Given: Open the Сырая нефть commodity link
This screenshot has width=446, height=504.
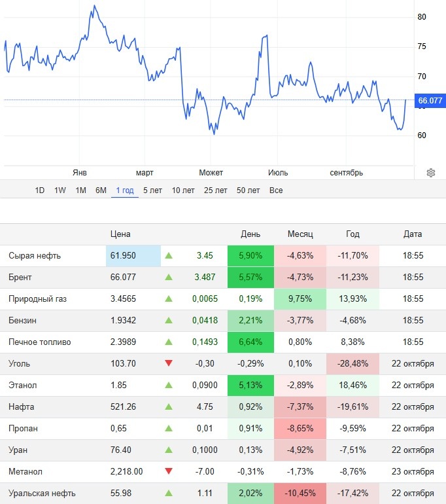Looking at the screenshot, I should click(35, 256).
